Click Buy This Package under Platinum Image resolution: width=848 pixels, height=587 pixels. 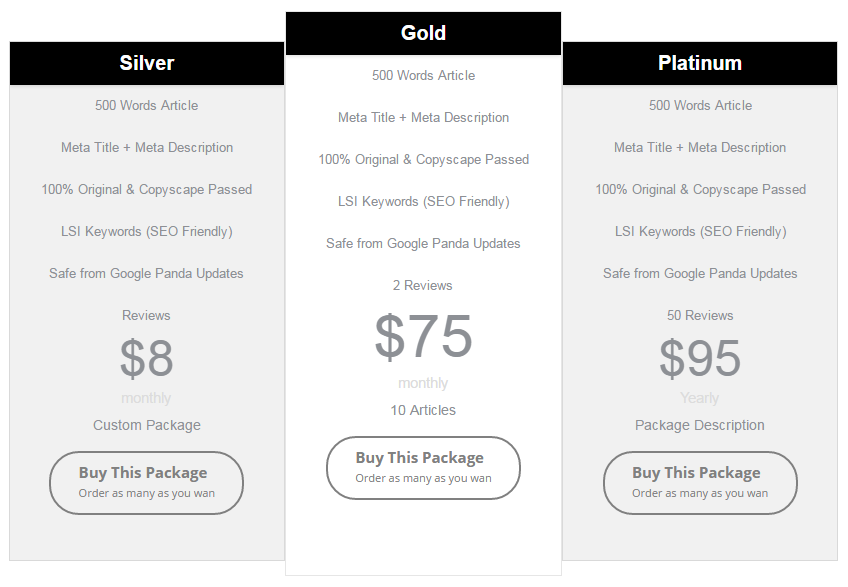pyautogui.click(x=700, y=483)
